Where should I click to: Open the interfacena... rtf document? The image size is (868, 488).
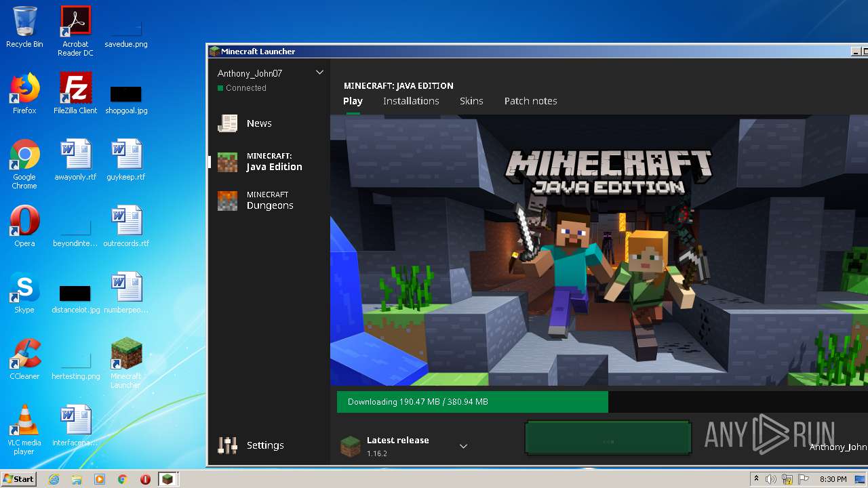click(75, 426)
